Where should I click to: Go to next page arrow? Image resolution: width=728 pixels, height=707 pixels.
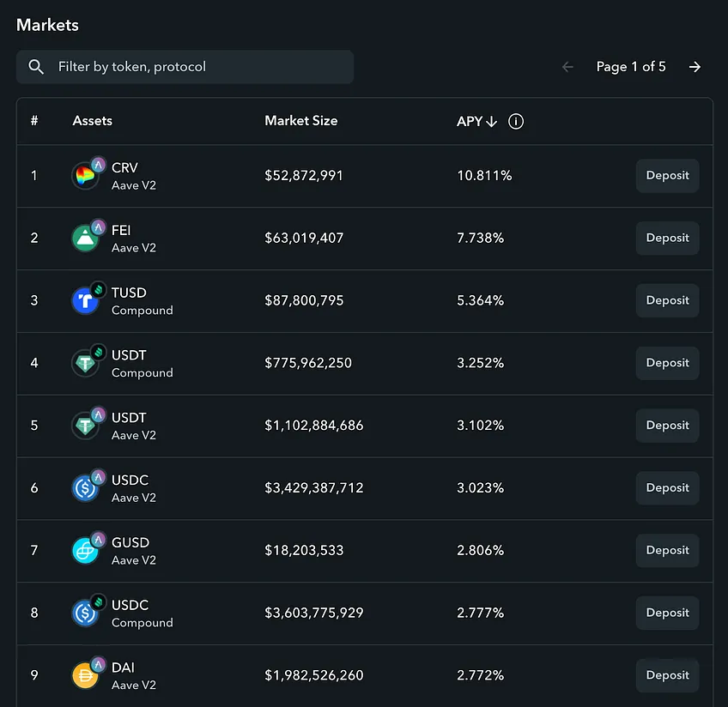pos(695,67)
